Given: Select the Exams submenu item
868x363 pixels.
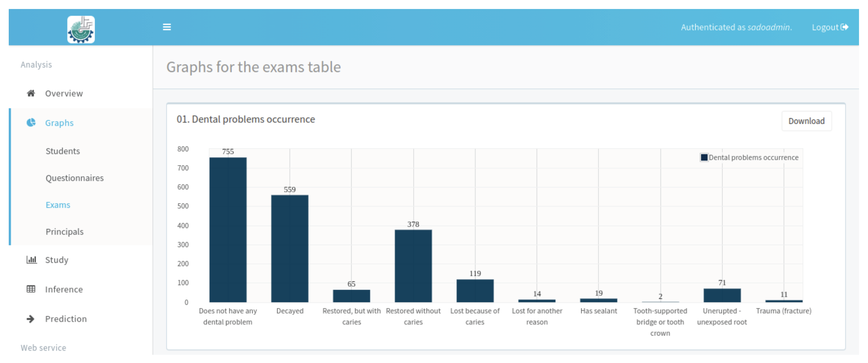Looking at the screenshot, I should [x=58, y=205].
